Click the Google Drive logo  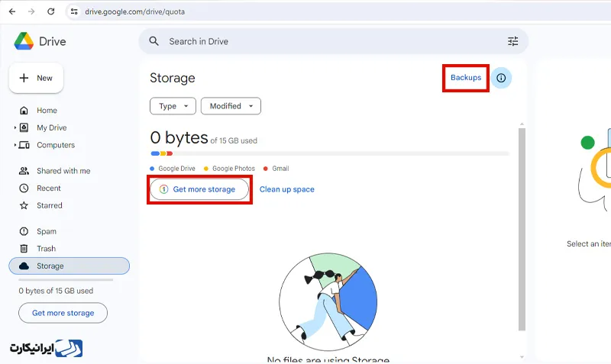coord(24,41)
